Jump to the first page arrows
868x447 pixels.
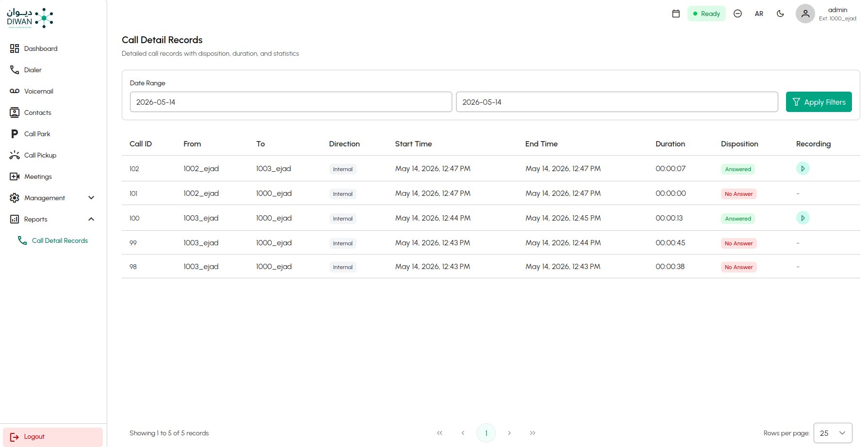coord(440,433)
